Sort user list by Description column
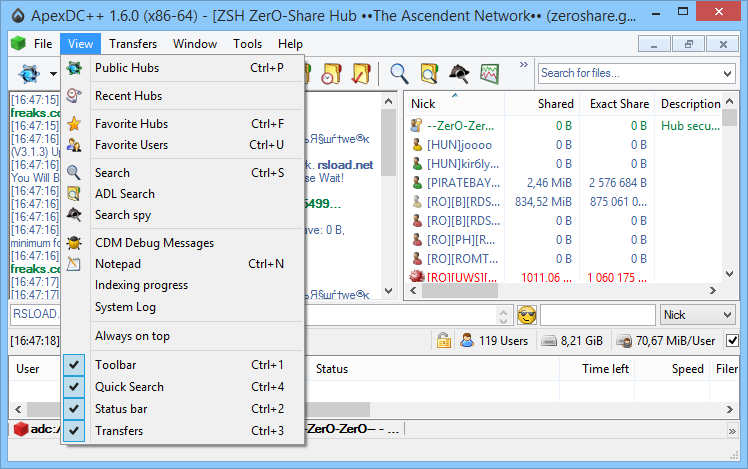The width and height of the screenshot is (748, 469). point(688,104)
